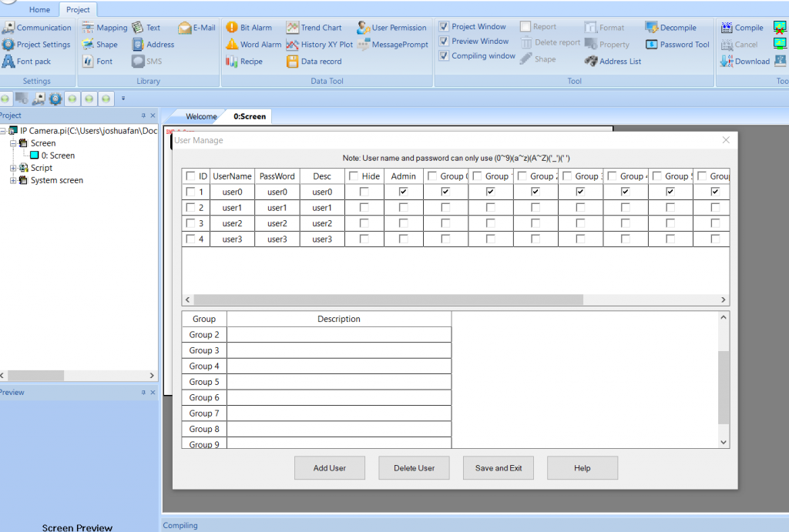This screenshot has height=532, width=789.
Task: Expand the Script tree node
Action: pyautogui.click(x=13, y=168)
